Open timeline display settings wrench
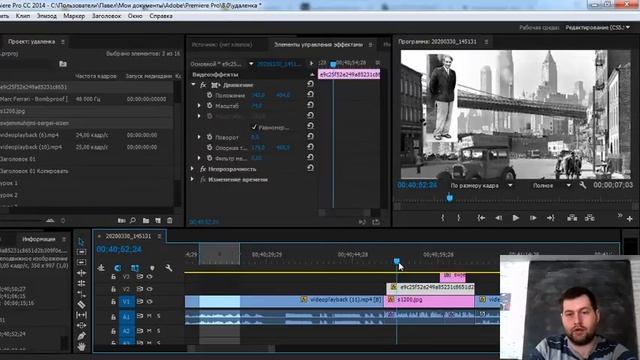This screenshot has width=640, height=360. (x=169, y=268)
